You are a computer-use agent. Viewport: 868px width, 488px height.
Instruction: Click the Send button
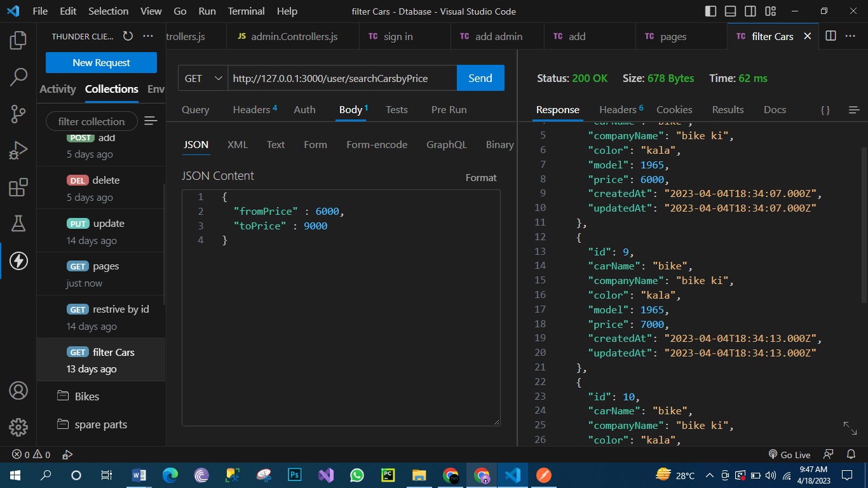tap(480, 78)
